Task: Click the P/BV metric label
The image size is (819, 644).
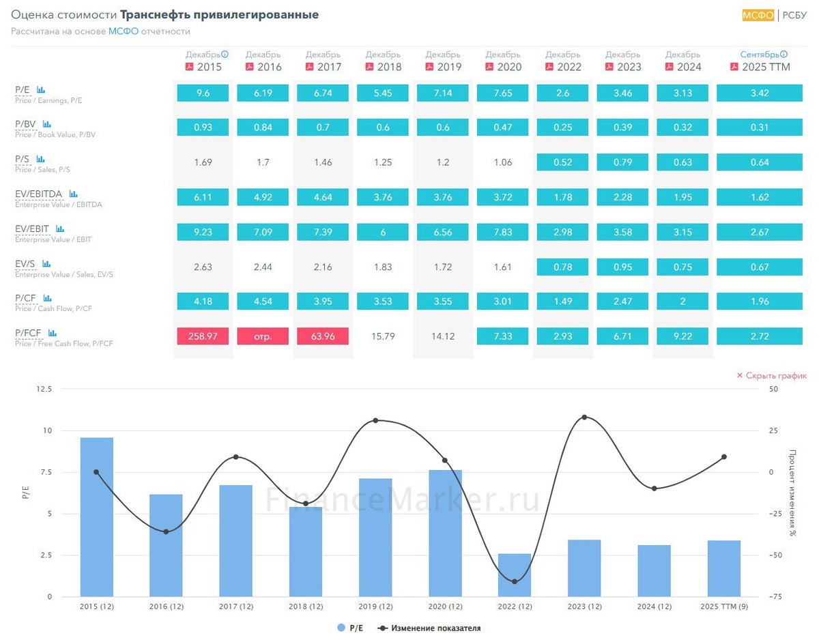Action: click(x=26, y=124)
